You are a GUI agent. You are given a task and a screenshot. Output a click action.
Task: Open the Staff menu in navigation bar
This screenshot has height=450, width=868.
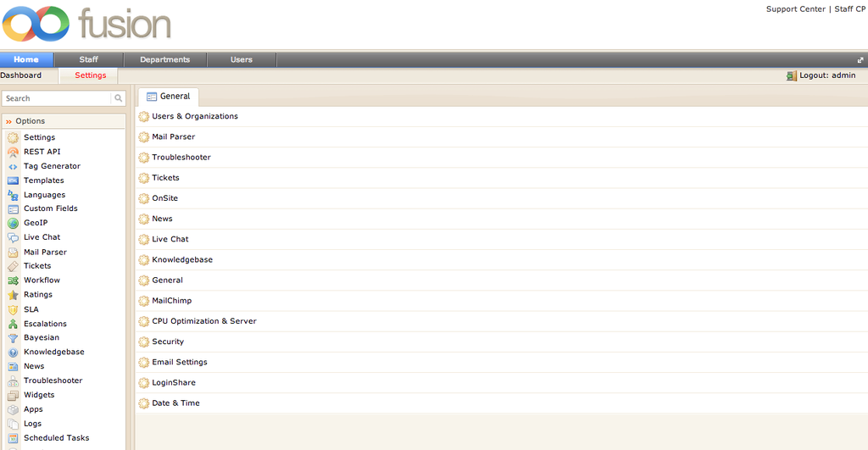[x=89, y=59]
